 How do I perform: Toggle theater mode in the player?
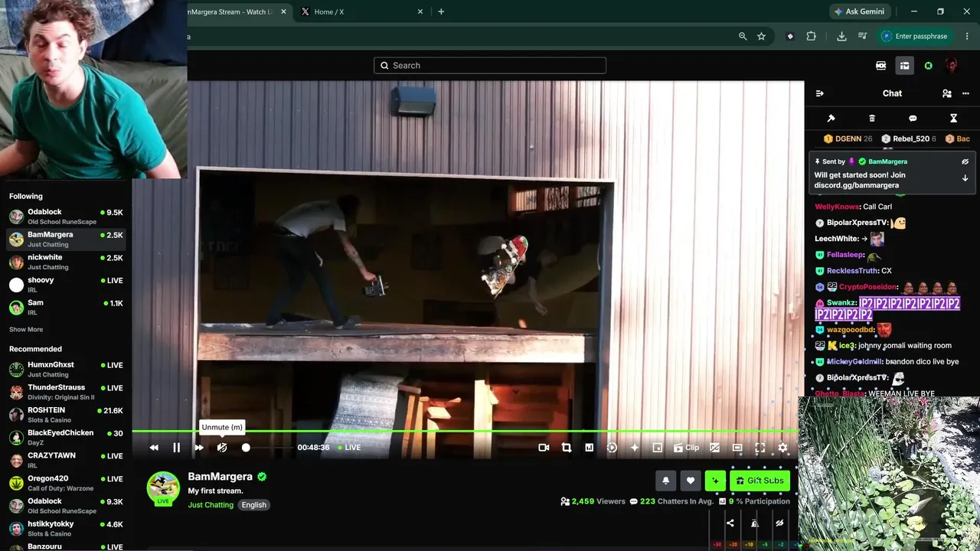point(737,448)
